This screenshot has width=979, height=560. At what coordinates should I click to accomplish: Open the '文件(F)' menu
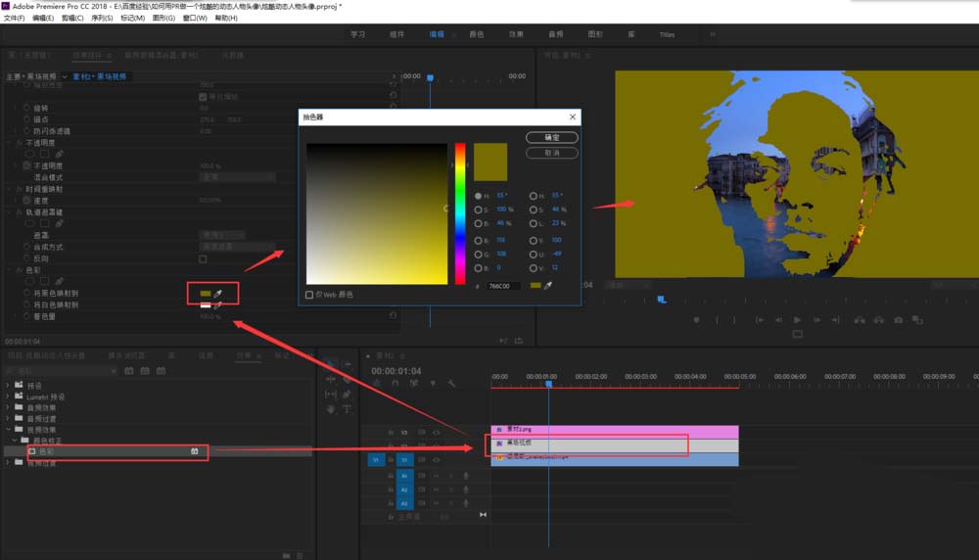(x=14, y=18)
